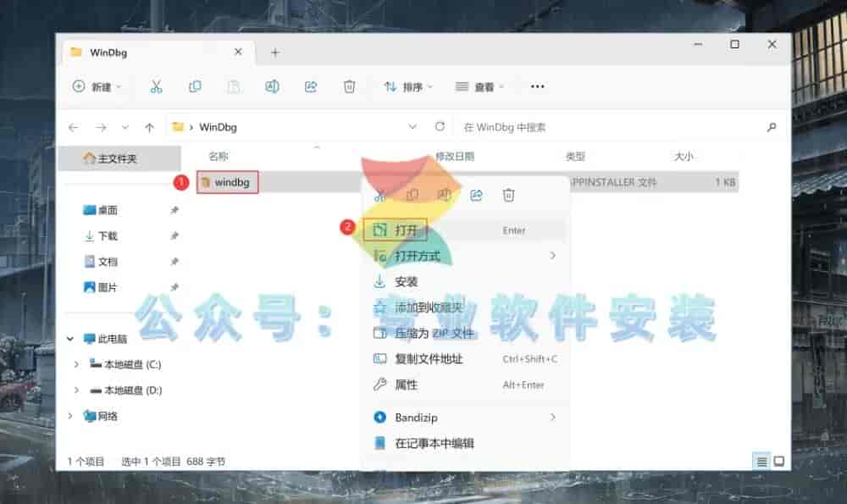This screenshot has height=504, width=847.
Task: Unpin 桌面 using its pin icon
Action: tap(174, 210)
